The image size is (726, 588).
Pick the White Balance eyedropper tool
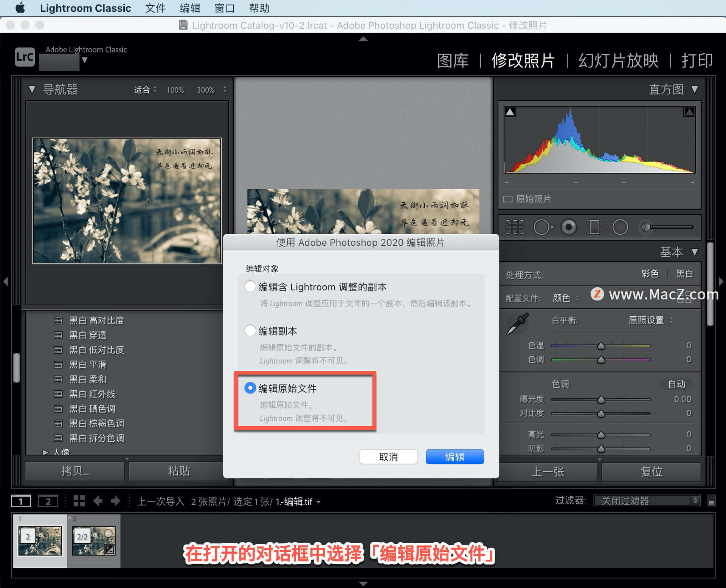(517, 324)
